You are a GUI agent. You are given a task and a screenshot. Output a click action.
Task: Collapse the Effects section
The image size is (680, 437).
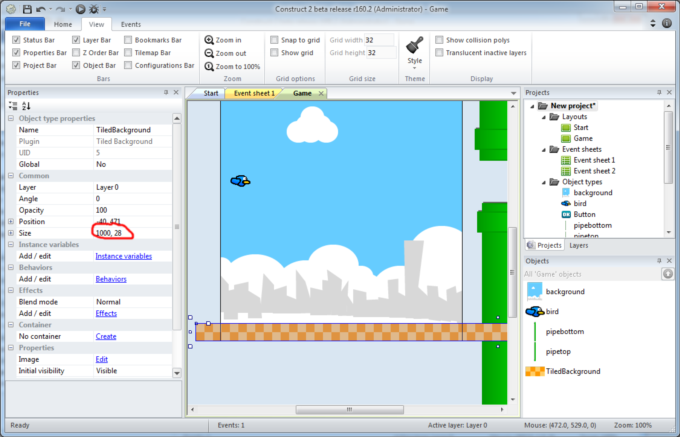11,290
